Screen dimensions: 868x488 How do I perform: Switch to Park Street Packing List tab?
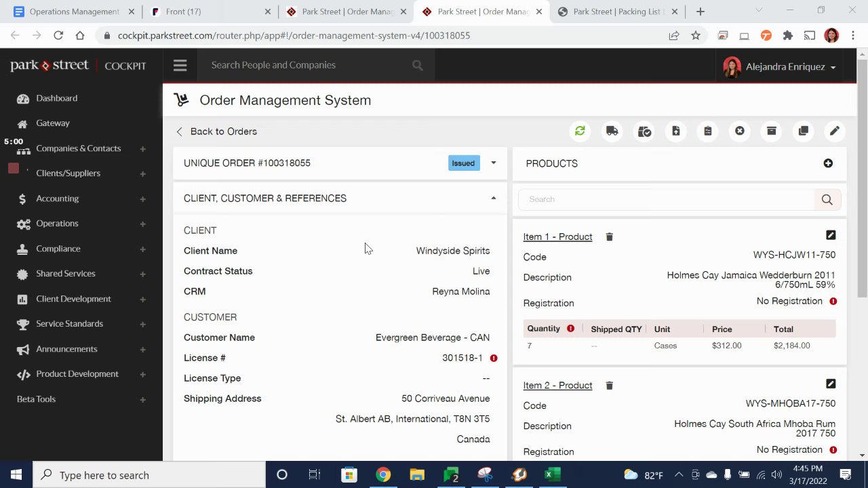point(617,12)
